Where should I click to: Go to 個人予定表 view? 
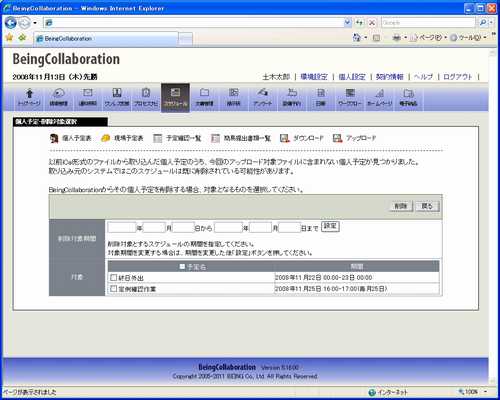pyautogui.click(x=71, y=138)
